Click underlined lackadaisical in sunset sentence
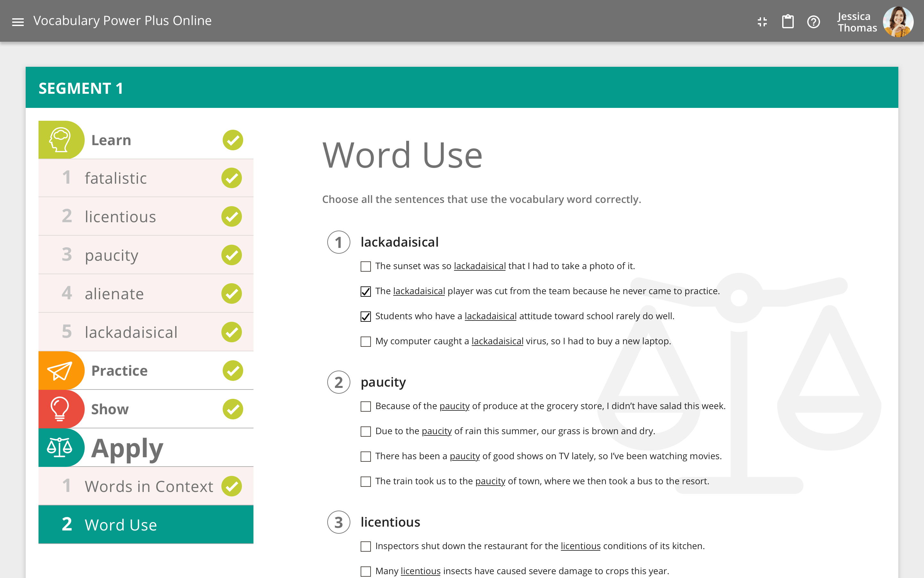924x578 pixels. coord(480,266)
